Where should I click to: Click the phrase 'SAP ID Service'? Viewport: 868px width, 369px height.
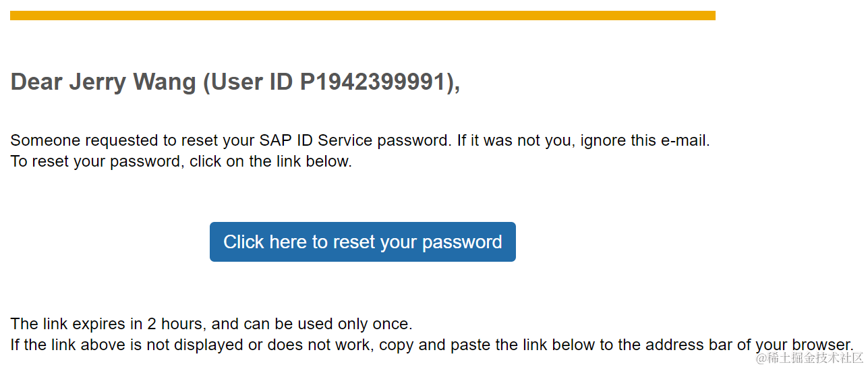point(316,141)
